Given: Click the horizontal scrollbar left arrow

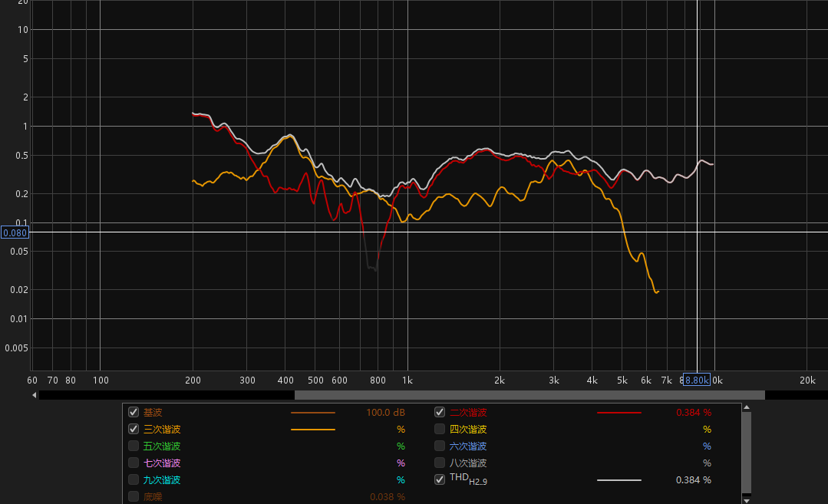Looking at the screenshot, I should pos(34,395).
